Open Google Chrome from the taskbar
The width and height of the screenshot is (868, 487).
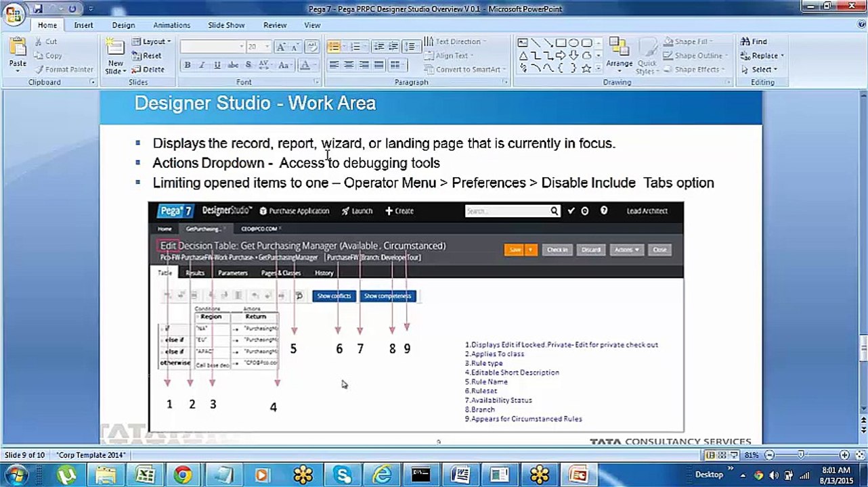[183, 475]
